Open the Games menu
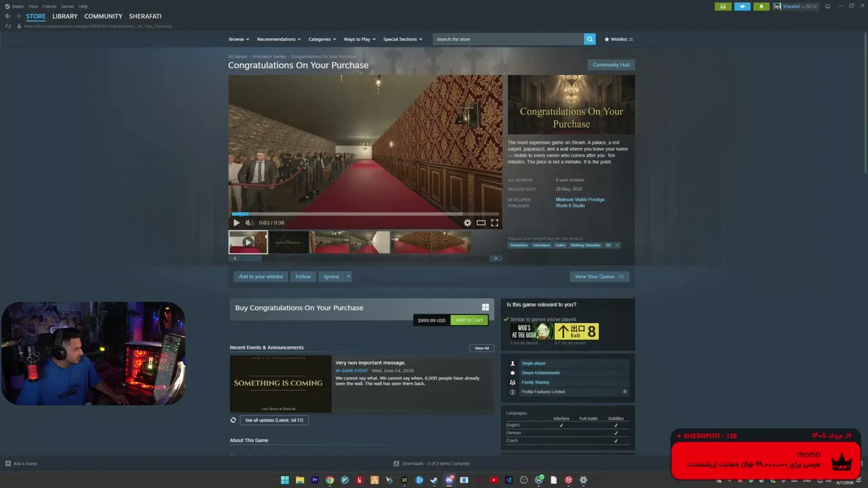 click(68, 6)
